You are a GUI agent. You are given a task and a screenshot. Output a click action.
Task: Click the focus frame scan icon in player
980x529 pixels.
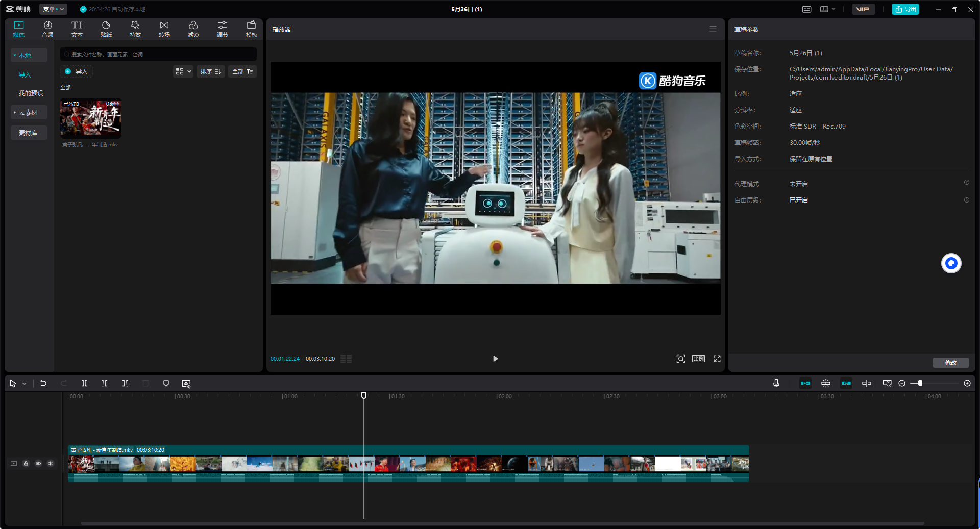pyautogui.click(x=680, y=359)
